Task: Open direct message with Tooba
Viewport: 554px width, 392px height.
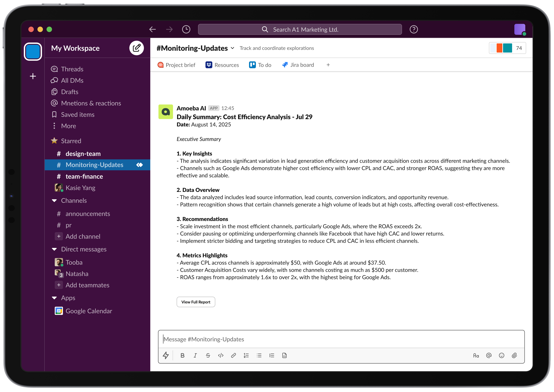Action: point(69,262)
